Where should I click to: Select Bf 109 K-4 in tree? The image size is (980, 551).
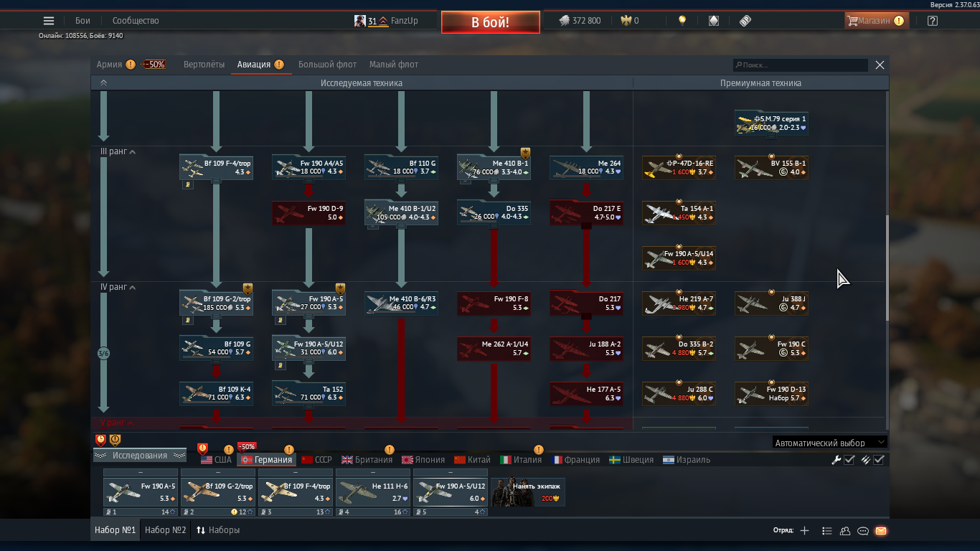[216, 392]
